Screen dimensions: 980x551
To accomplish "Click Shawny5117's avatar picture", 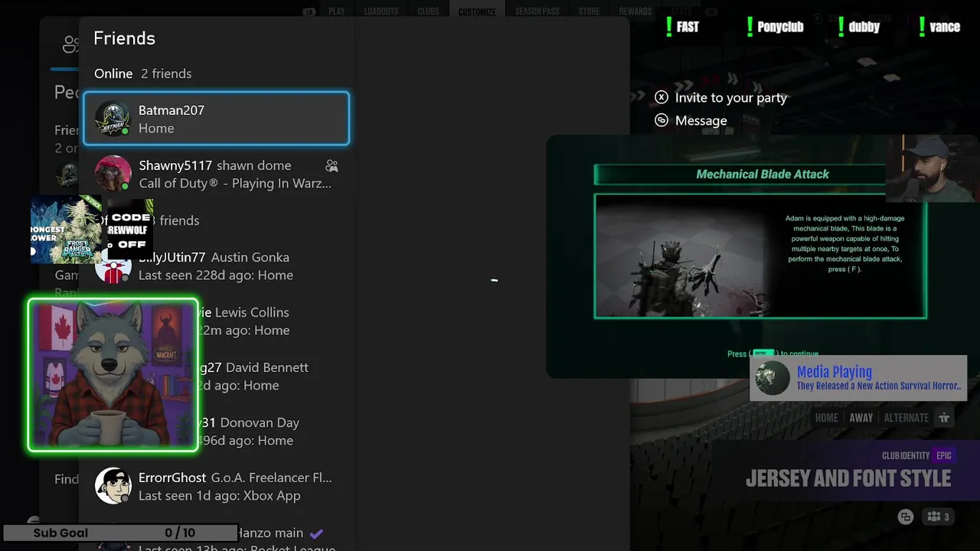I will pos(113,174).
